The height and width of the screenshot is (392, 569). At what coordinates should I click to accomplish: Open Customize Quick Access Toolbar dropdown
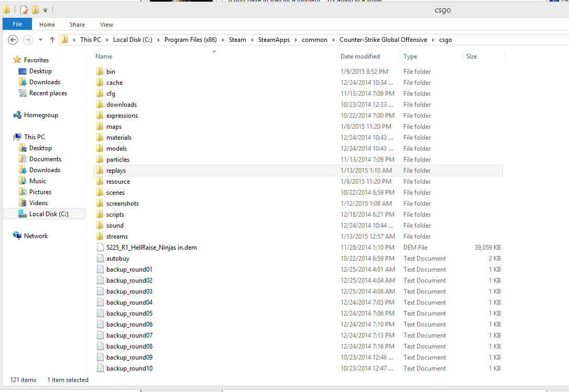coord(46,10)
